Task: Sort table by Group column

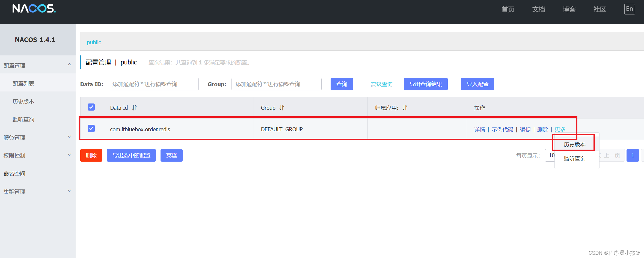Action: tap(282, 108)
